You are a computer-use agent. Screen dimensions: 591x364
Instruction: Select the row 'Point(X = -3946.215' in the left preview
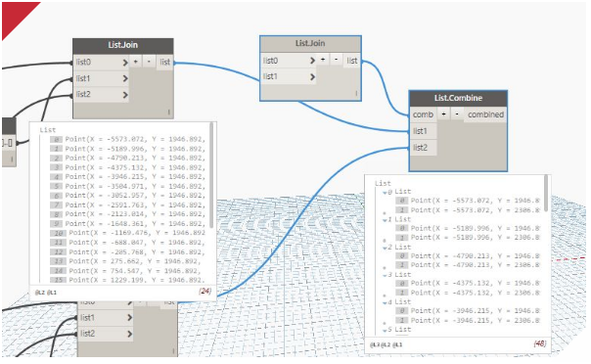[x=128, y=177]
